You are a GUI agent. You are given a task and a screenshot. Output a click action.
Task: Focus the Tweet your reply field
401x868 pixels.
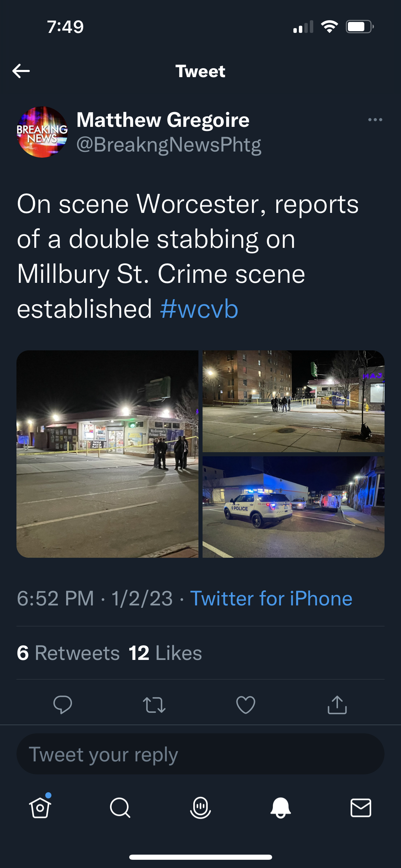pos(200,754)
